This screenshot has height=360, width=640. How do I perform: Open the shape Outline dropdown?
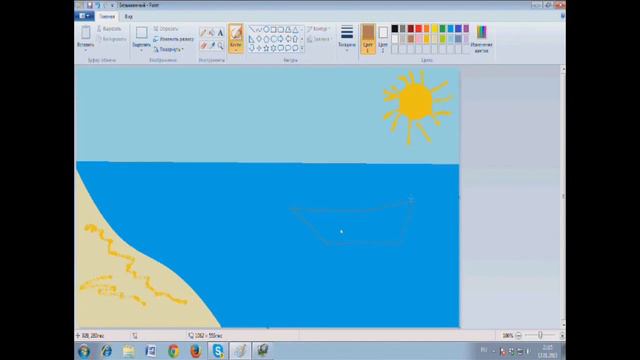click(x=318, y=29)
